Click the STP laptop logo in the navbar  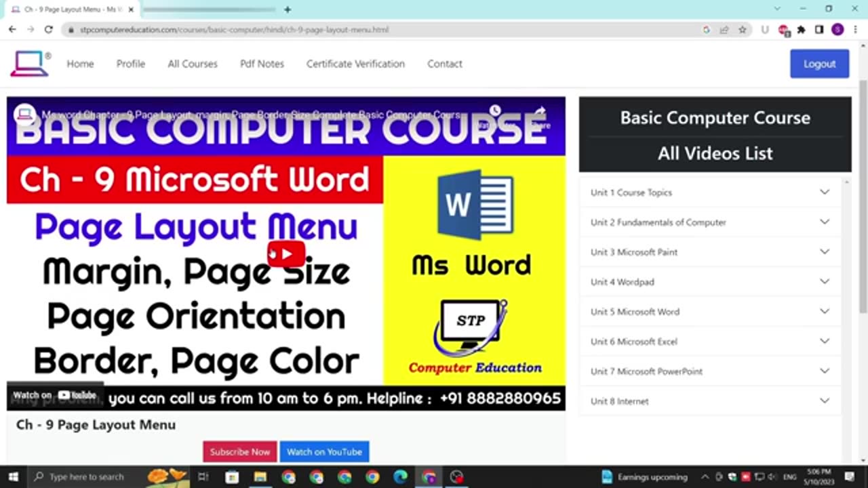30,64
